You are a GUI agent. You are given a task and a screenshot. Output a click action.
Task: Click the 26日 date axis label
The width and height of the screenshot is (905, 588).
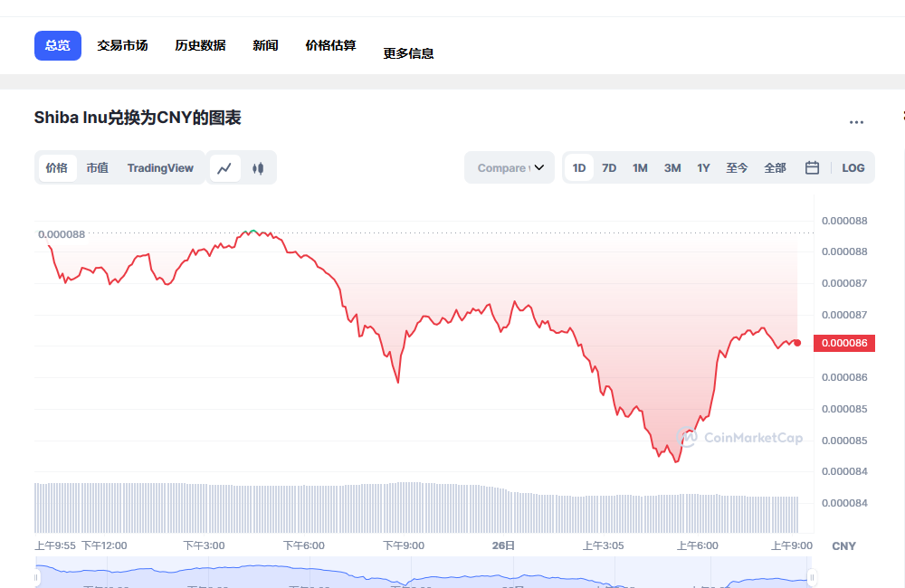click(x=503, y=545)
